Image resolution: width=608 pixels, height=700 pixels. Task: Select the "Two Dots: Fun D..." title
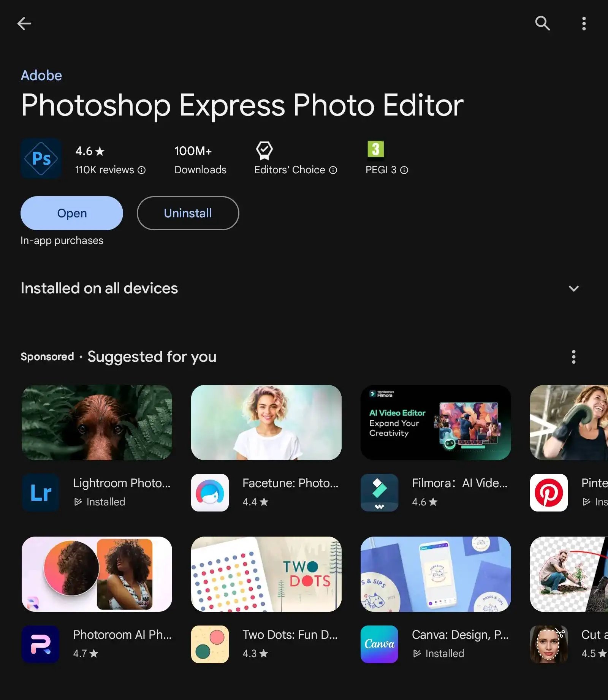(290, 635)
